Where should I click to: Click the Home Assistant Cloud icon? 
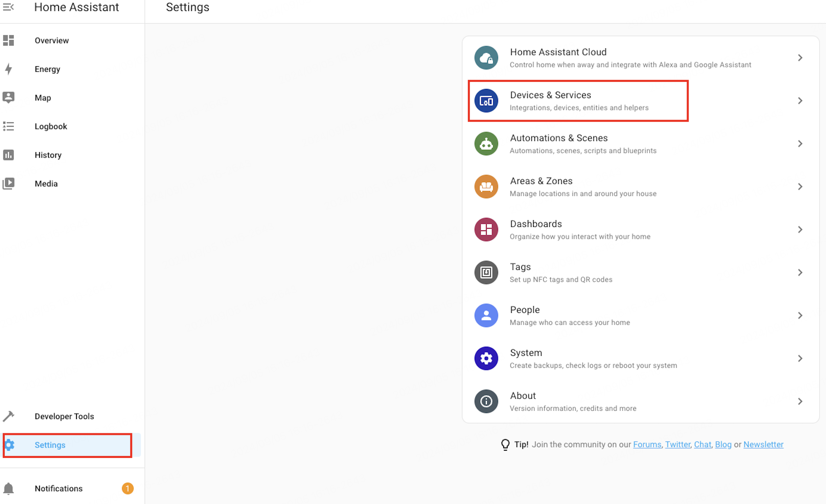(x=486, y=58)
